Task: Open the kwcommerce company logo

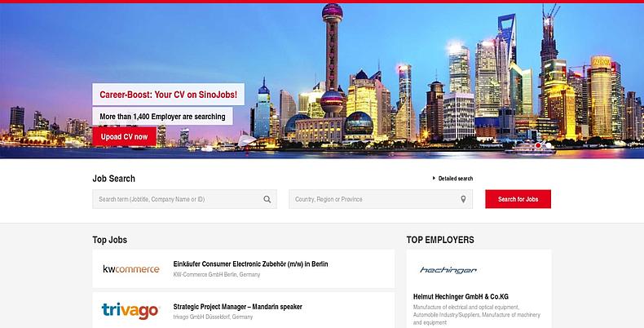Action: click(x=130, y=269)
